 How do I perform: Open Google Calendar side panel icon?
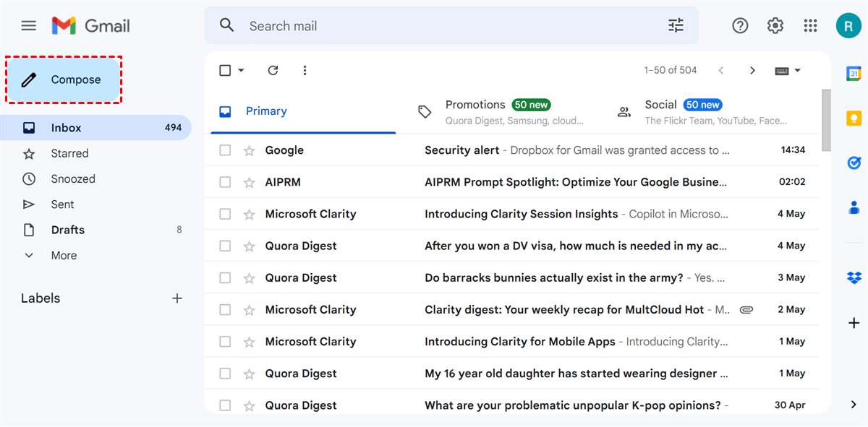click(x=854, y=74)
